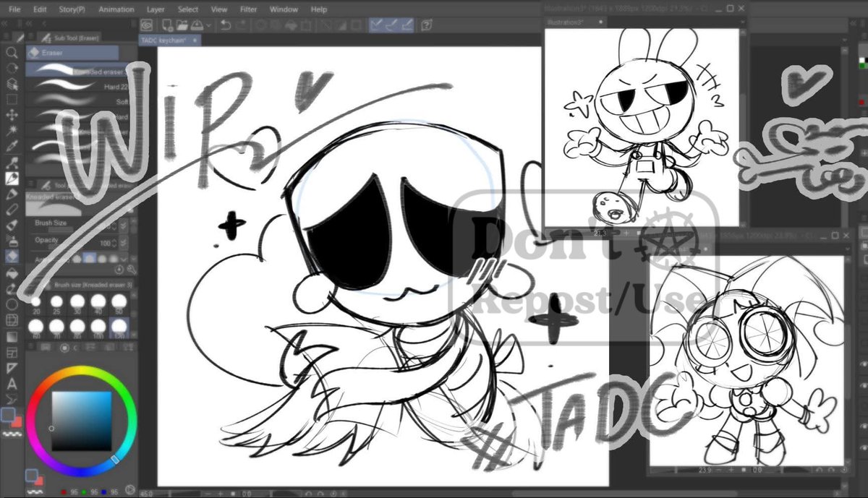Toggle the snap to grid icon

click(x=407, y=25)
